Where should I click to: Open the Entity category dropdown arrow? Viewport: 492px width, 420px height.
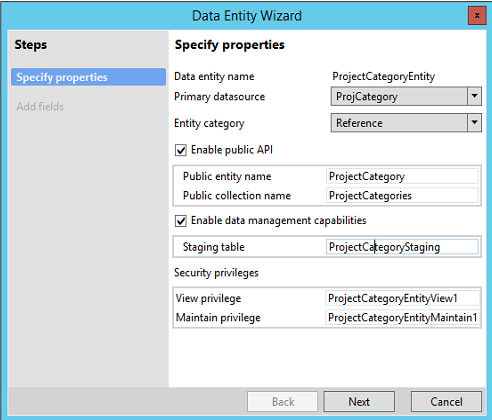[x=474, y=123]
